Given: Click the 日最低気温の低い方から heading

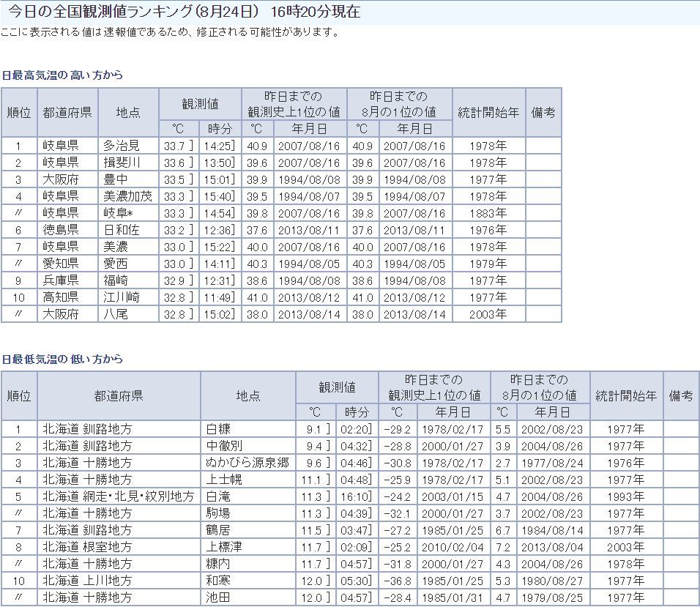Looking at the screenshot, I should (x=62, y=360).
